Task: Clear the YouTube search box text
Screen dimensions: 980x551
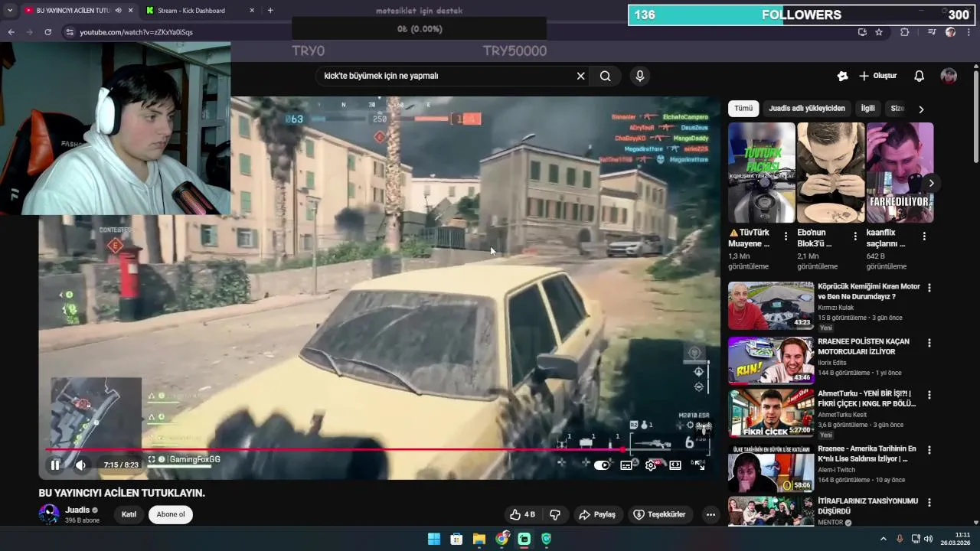Action: (580, 76)
